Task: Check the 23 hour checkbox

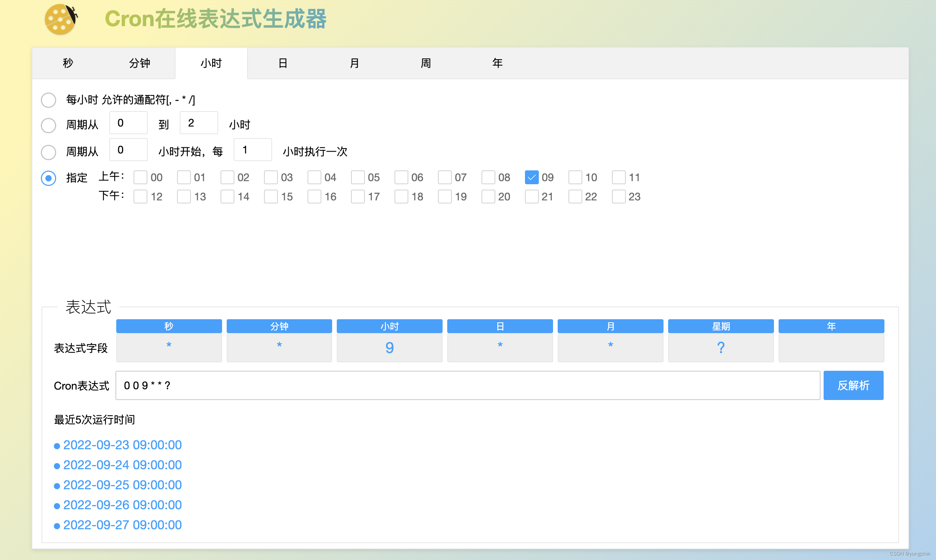Action: point(619,197)
